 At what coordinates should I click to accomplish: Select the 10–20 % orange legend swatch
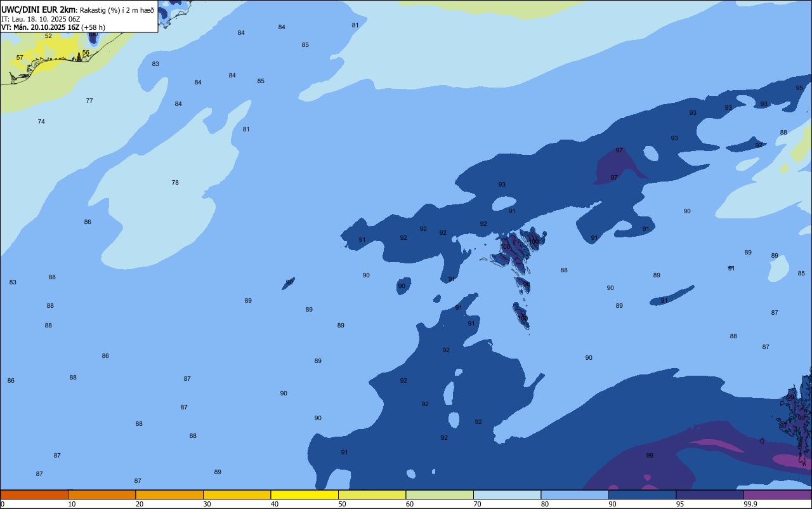pos(101,494)
